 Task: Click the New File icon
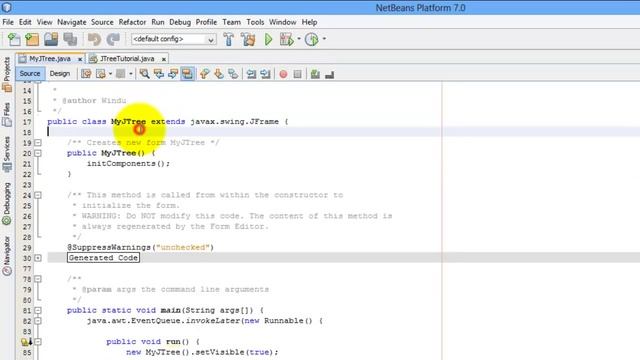coord(14,40)
